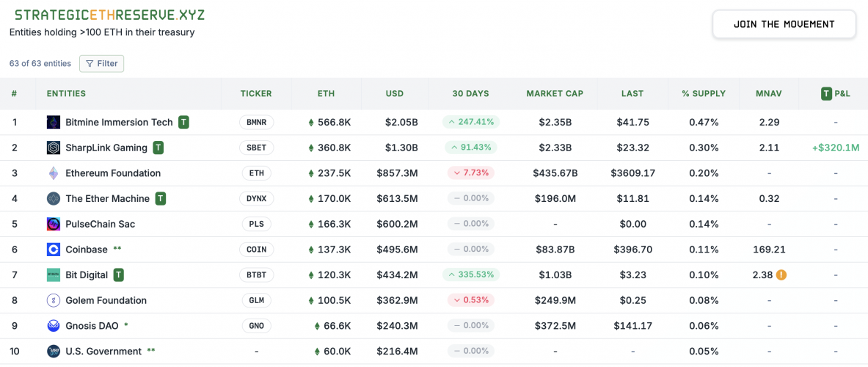Click the $3609.17 last price value
This screenshot has height=367, width=868.
[x=632, y=173]
